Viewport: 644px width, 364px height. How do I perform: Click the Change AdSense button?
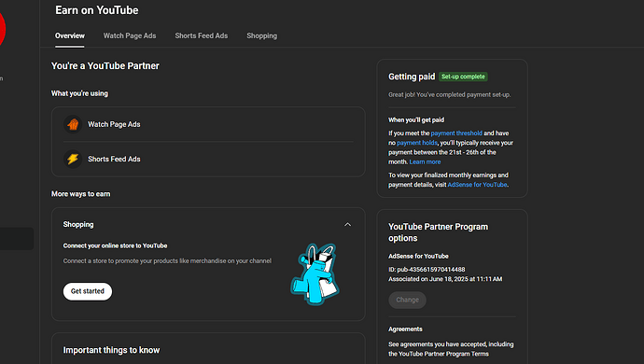click(408, 300)
